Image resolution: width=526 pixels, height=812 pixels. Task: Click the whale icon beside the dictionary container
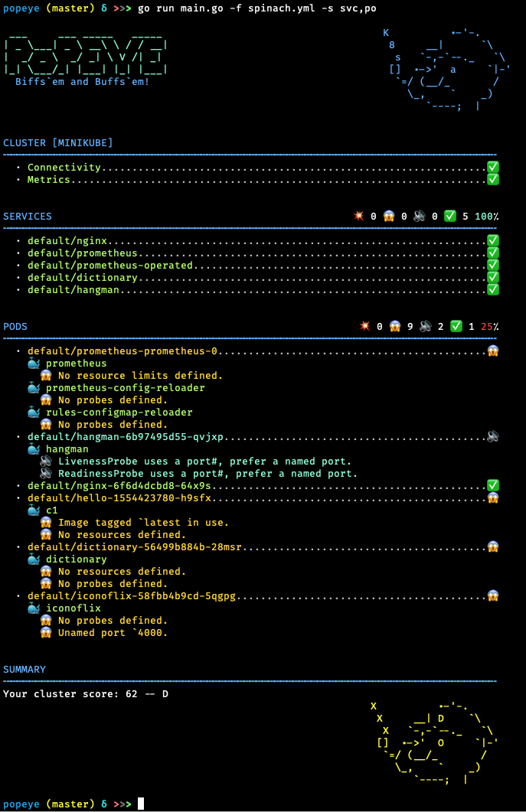(x=34, y=559)
